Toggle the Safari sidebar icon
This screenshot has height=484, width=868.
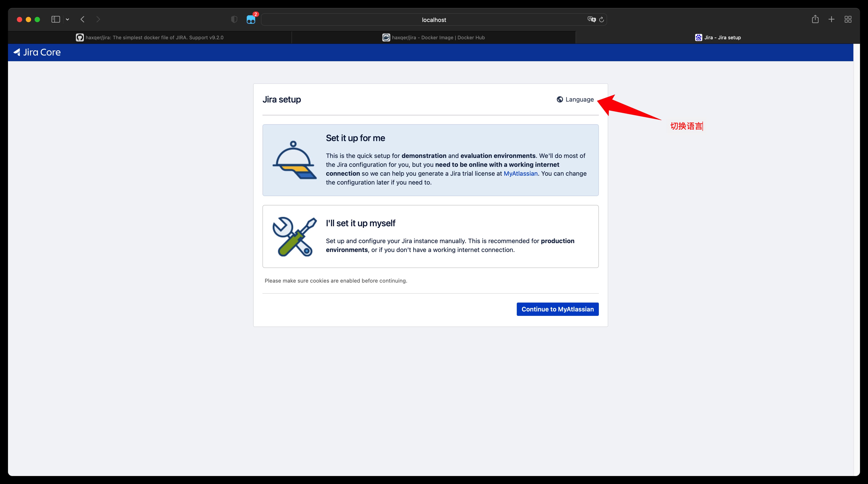click(56, 20)
